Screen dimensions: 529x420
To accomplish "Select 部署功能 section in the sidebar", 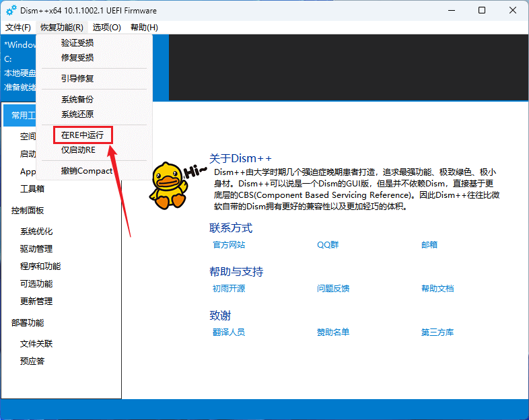I will pyautogui.click(x=28, y=323).
